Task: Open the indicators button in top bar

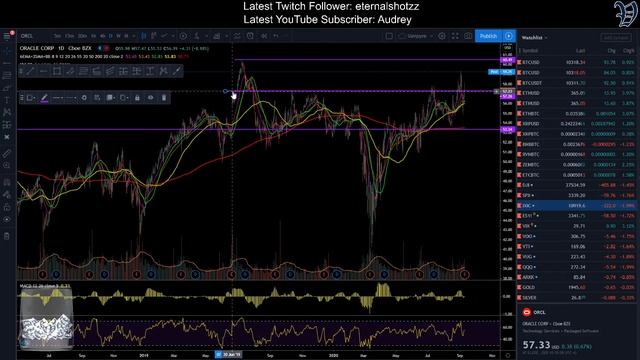Action: click(197, 36)
